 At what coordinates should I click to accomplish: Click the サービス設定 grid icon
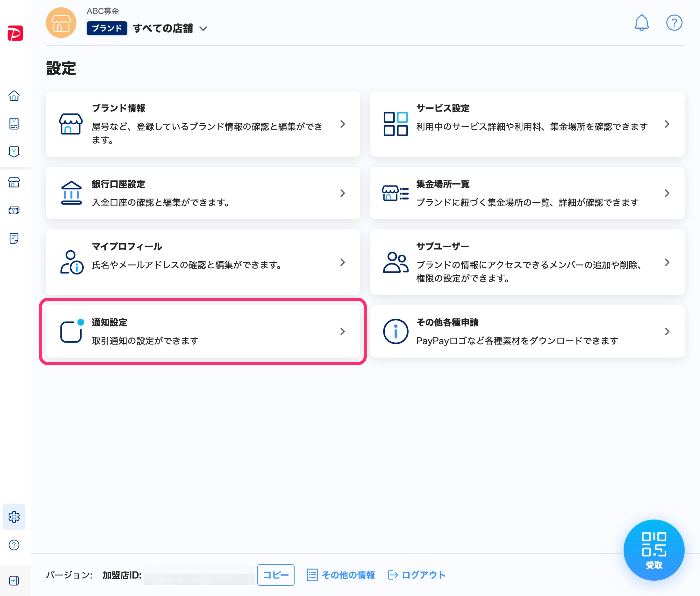coord(396,124)
